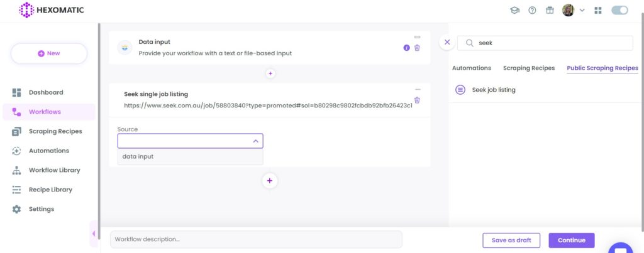
Task: Delete the Data input step
Action: coord(418,48)
